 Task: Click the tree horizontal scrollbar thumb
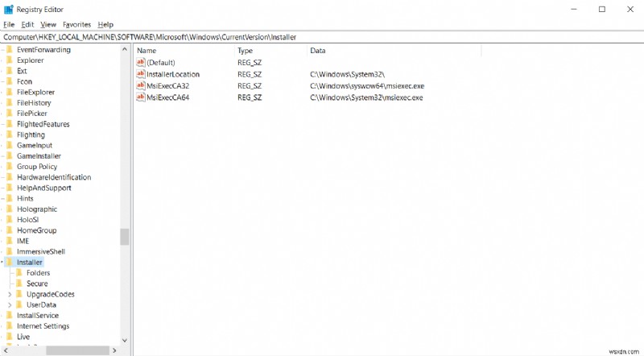click(77, 350)
